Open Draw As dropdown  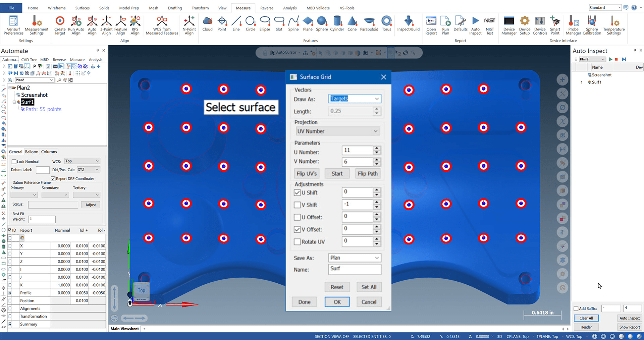coord(355,99)
